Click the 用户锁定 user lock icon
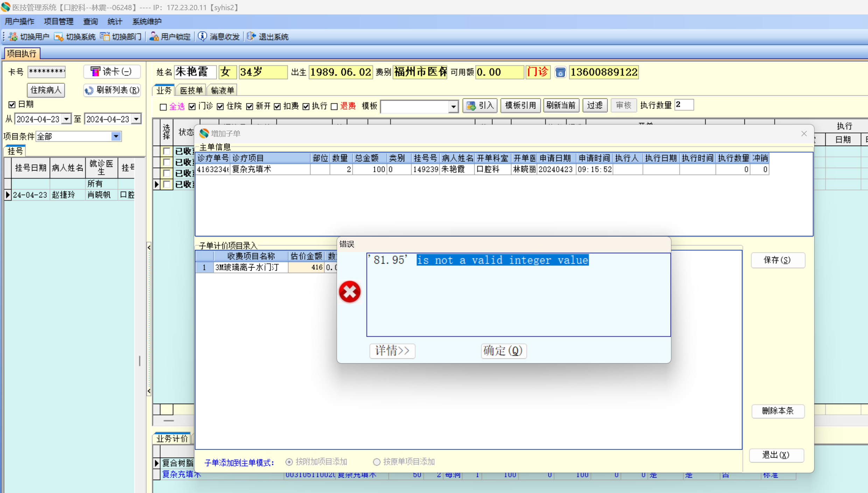The height and width of the screenshot is (493, 868). [x=154, y=36]
